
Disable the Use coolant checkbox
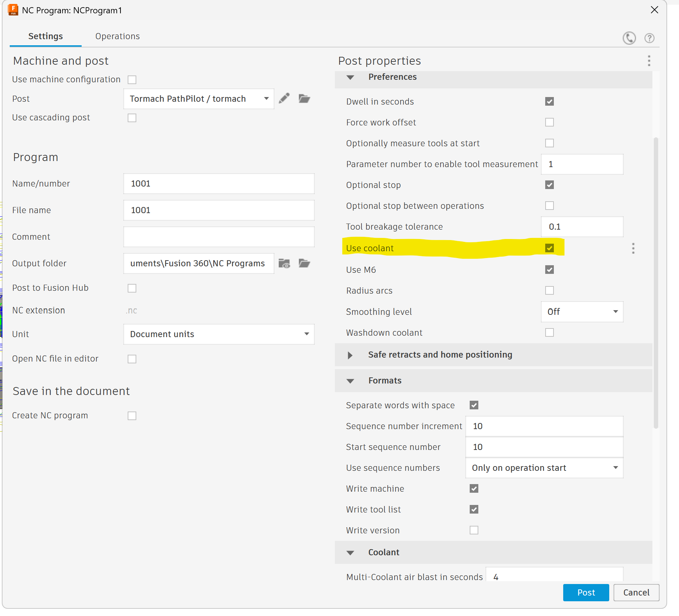click(x=549, y=248)
